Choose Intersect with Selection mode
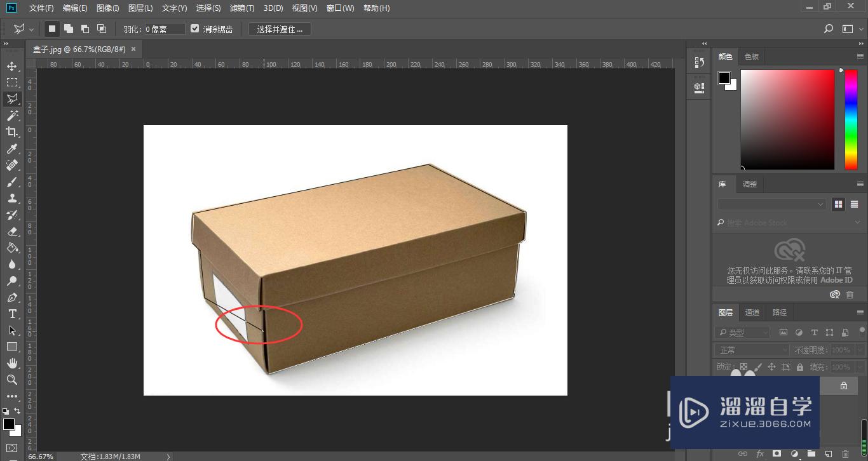 [102, 29]
